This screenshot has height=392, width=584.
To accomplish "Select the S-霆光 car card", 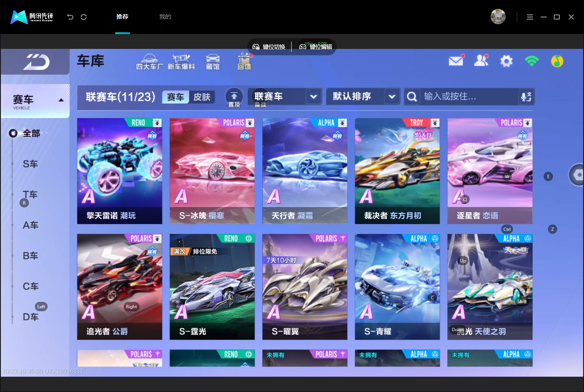I will (x=212, y=287).
